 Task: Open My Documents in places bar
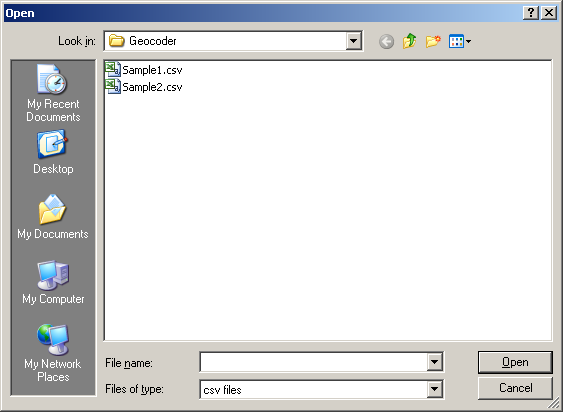53,217
